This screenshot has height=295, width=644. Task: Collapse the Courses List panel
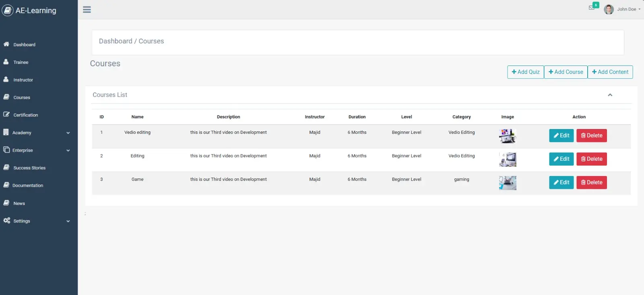[x=610, y=95]
